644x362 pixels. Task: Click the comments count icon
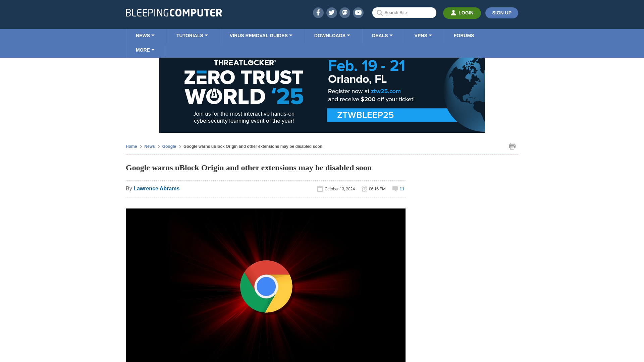[x=395, y=189]
